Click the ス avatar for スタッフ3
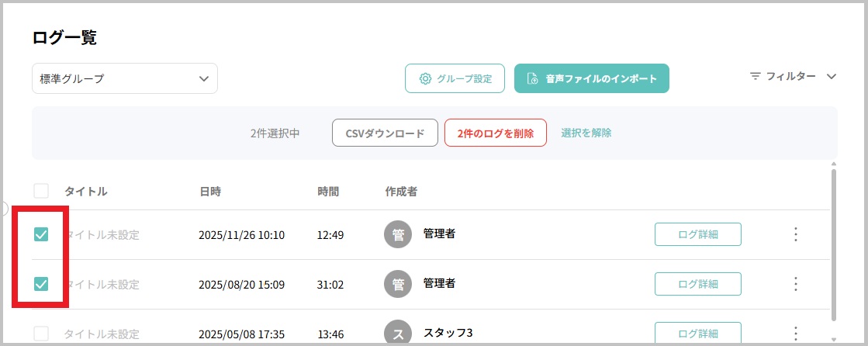 [398, 332]
